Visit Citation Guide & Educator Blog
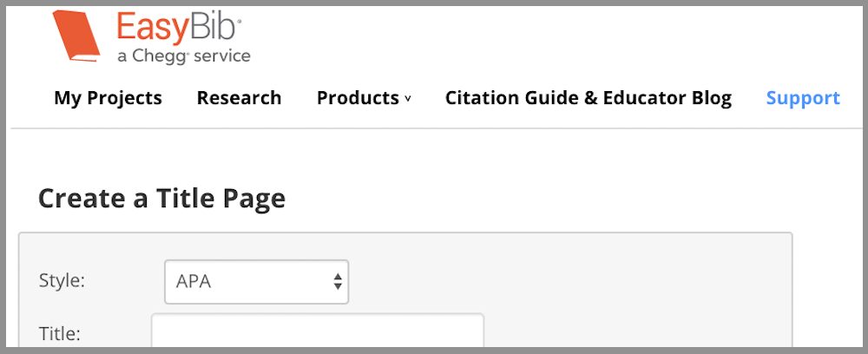The image size is (868, 354). click(x=588, y=98)
